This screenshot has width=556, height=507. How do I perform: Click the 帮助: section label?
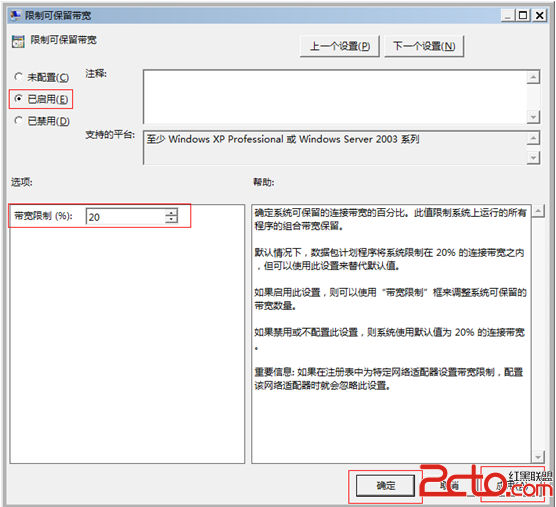click(x=263, y=182)
